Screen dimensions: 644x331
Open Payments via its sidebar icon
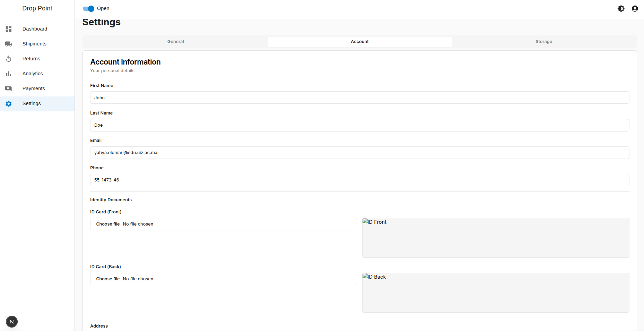click(9, 88)
